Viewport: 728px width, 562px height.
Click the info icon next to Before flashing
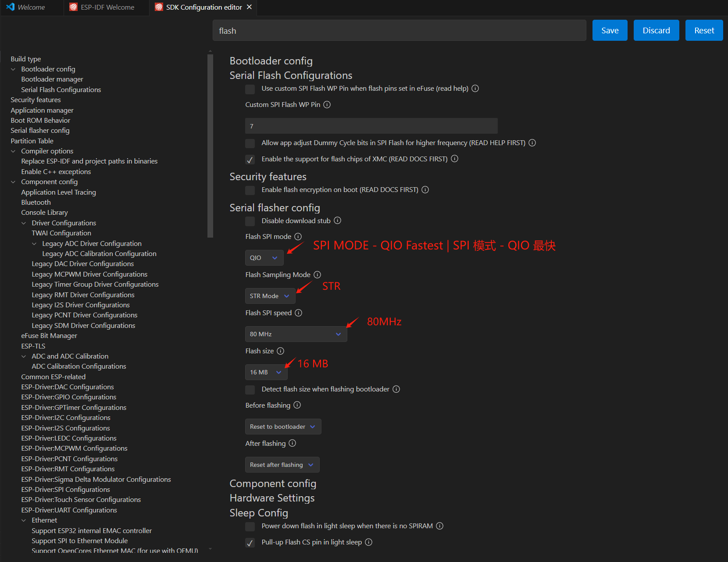click(297, 405)
